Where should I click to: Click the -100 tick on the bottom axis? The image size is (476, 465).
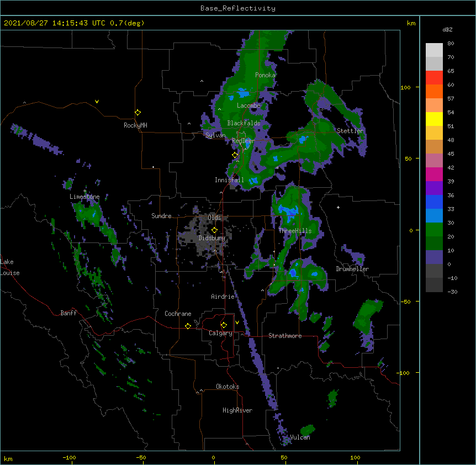pyautogui.click(x=69, y=457)
